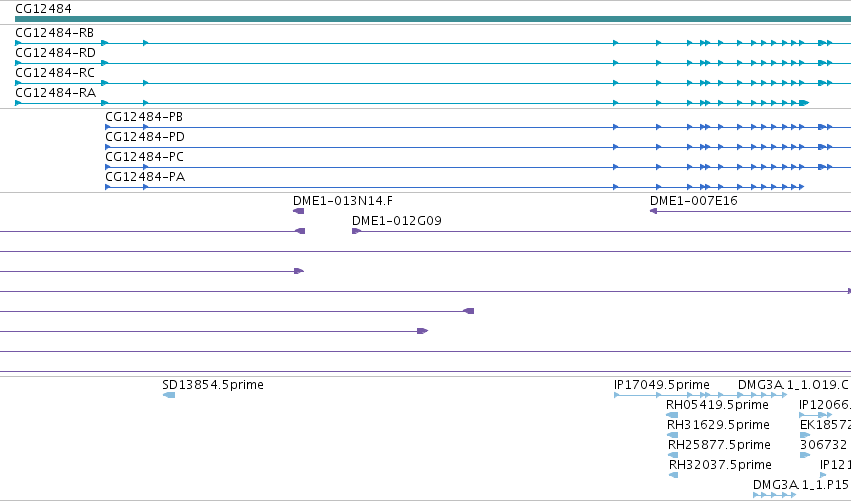Click the RH25877.5prime EST label
The width and height of the screenshot is (851, 501).
[x=719, y=445]
